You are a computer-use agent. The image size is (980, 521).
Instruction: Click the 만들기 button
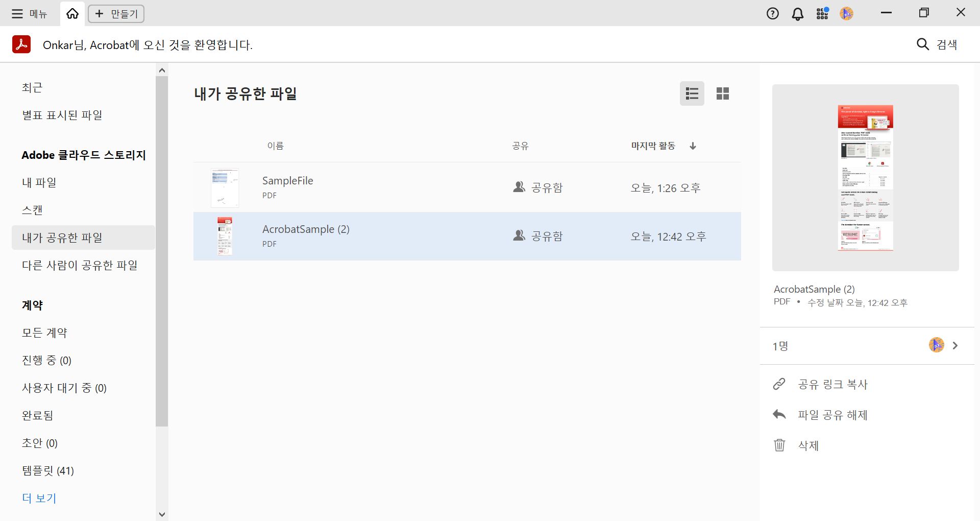[x=116, y=13]
